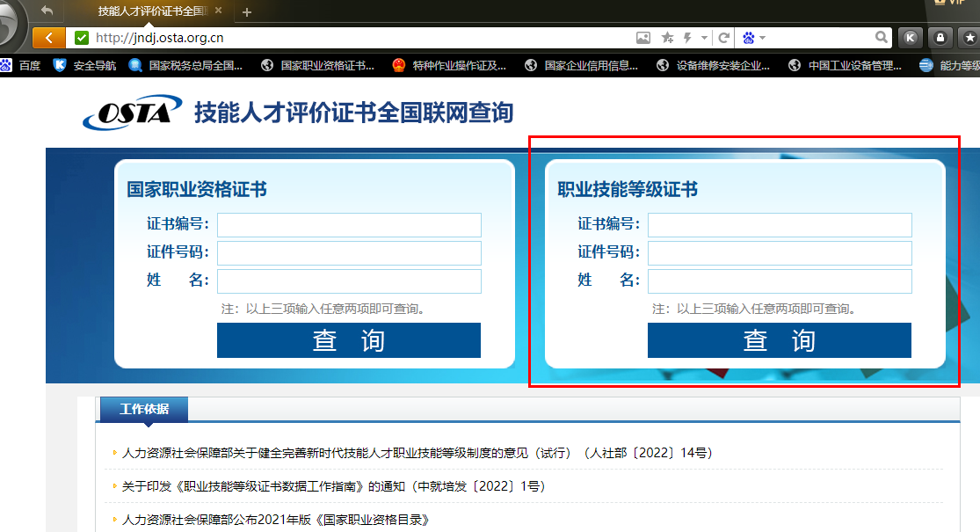Click the globe icon of 中国工业设备管理 bookmark
The width and height of the screenshot is (980, 532).
coord(795,65)
